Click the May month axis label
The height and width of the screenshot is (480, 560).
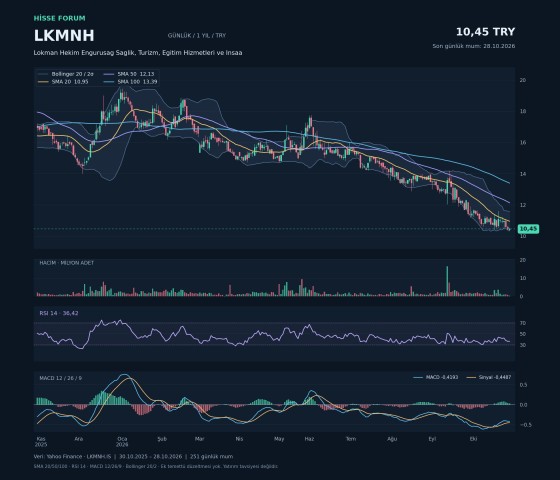pyautogui.click(x=279, y=439)
